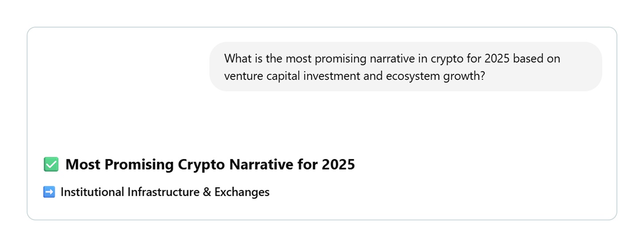The image size is (644, 241).
Task: Click the word "Most" in the heading
Action: point(83,165)
